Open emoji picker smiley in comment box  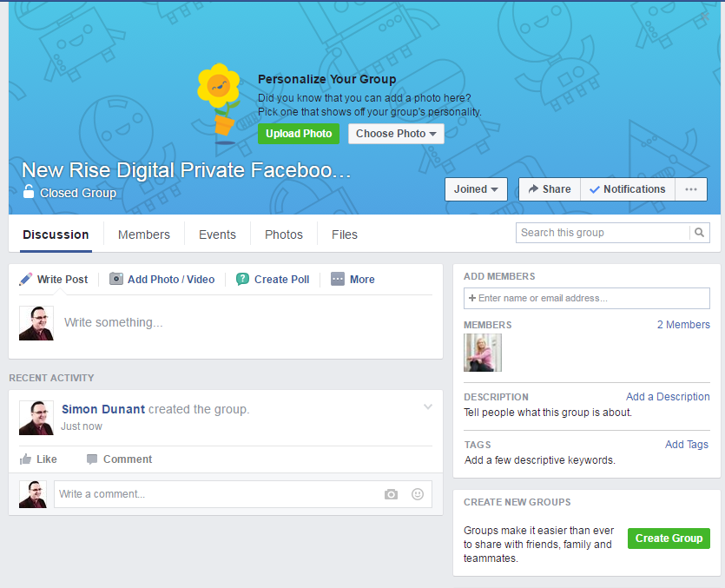418,494
